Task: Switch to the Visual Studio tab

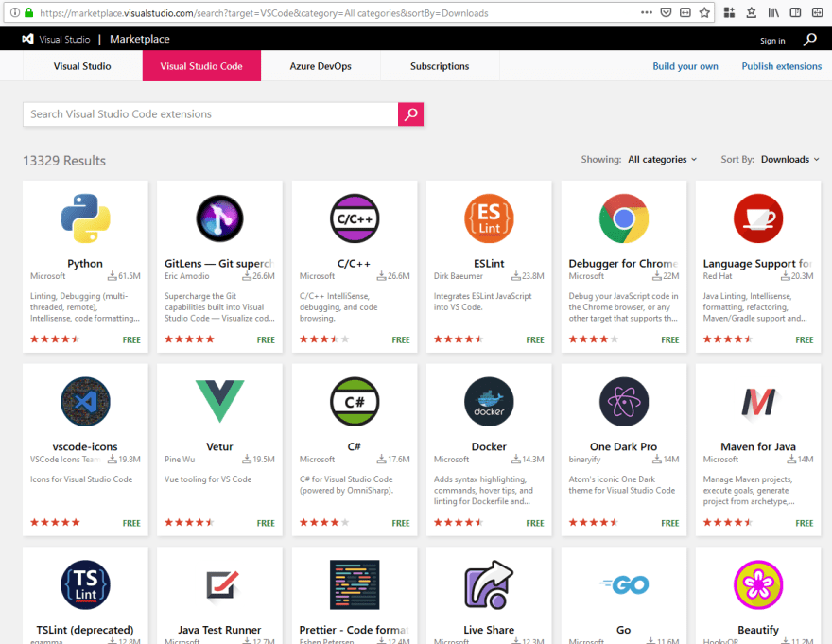Action: coord(82,66)
